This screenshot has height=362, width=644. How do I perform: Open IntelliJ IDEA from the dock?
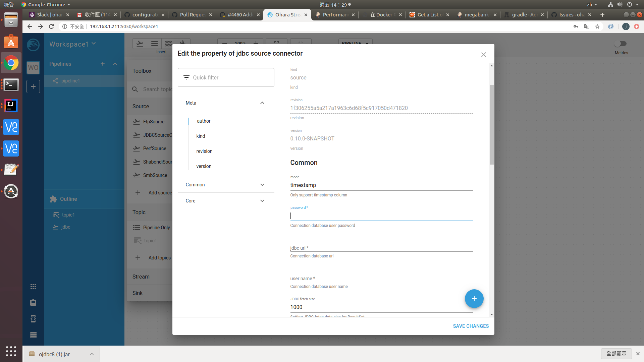[x=11, y=106]
